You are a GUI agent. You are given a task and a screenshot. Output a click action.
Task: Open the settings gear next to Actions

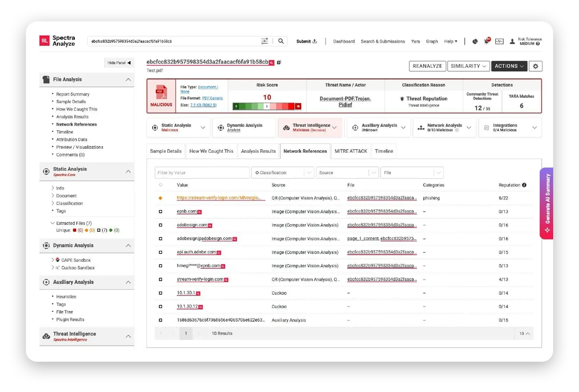pyautogui.click(x=535, y=66)
